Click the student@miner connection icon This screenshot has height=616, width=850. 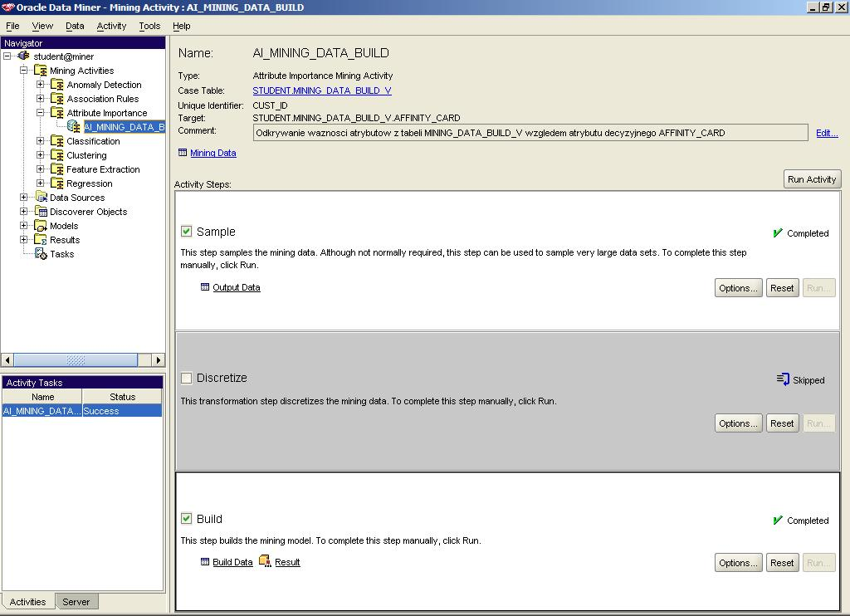pyautogui.click(x=23, y=56)
